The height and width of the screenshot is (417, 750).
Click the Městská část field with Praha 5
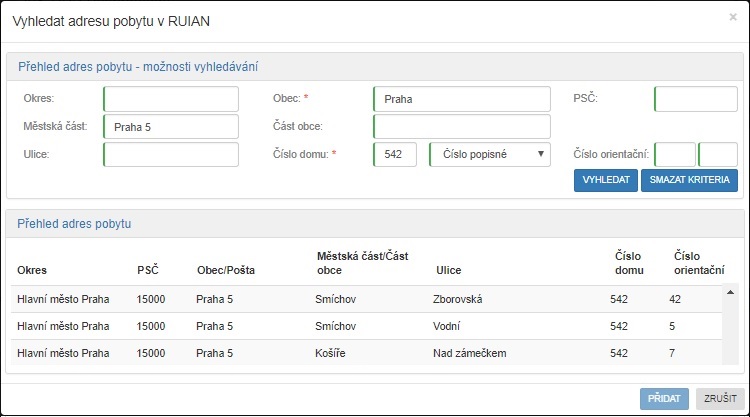pos(171,127)
